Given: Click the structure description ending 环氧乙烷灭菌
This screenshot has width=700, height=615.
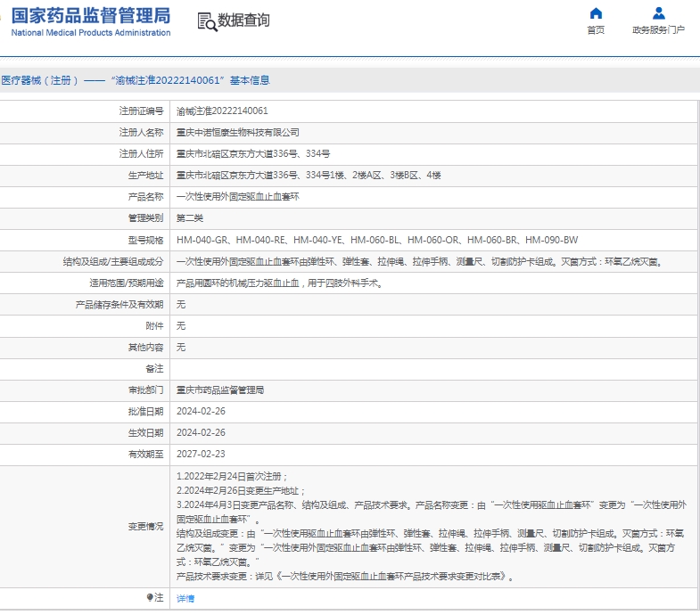Looking at the screenshot, I should click(x=420, y=262).
